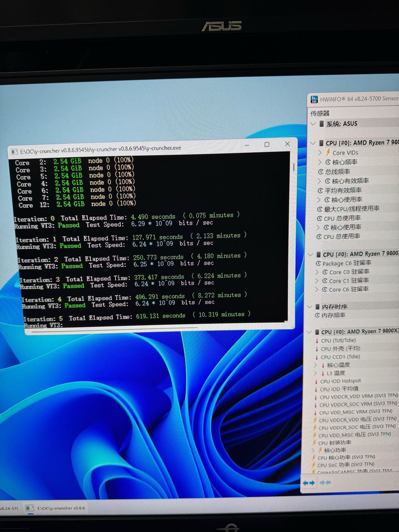Viewport: 399px width, 532px height.
Task: Click the clock icon beside 总线频率
Action: (321, 171)
